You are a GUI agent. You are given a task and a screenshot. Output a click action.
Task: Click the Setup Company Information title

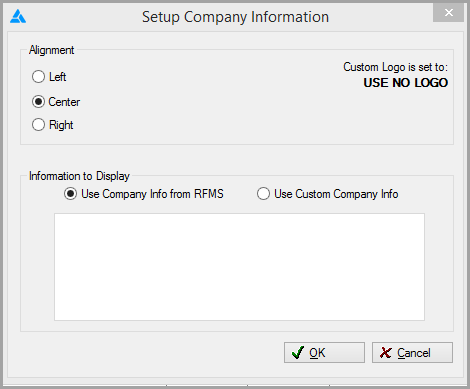(235, 17)
